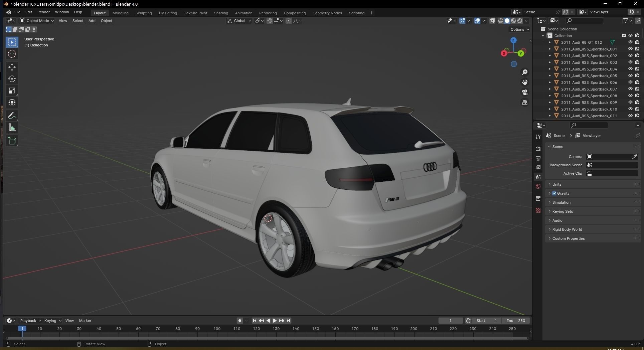Play the animation
The width and height of the screenshot is (644, 350).
[x=275, y=321]
